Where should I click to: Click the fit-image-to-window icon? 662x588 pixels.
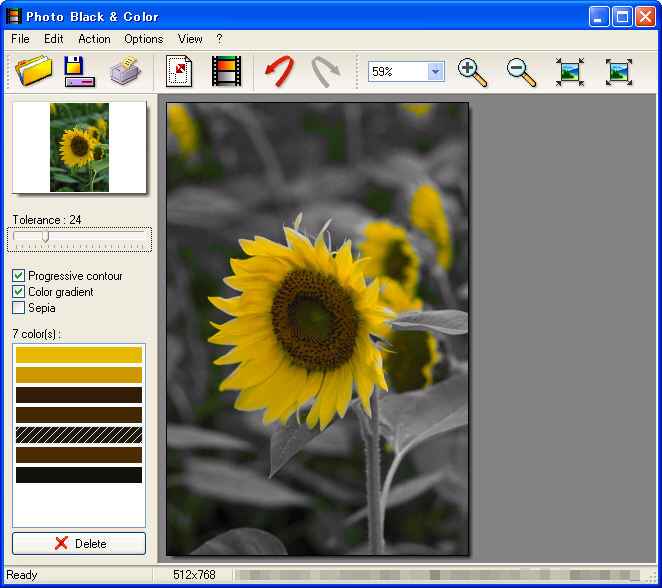click(570, 72)
